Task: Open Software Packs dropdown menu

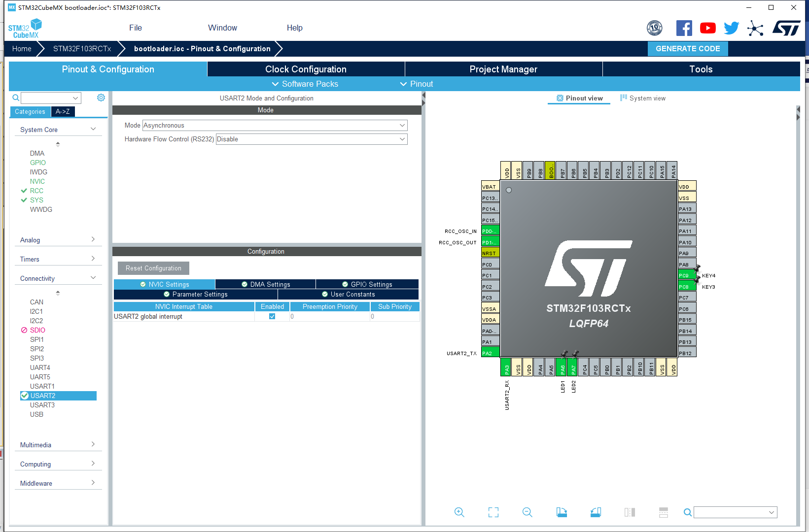Action: (305, 84)
